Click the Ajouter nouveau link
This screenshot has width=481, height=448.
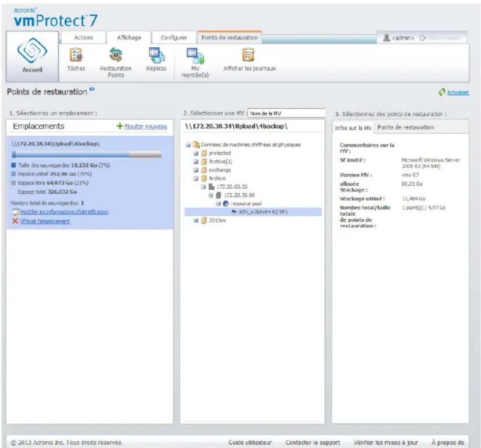(145, 126)
